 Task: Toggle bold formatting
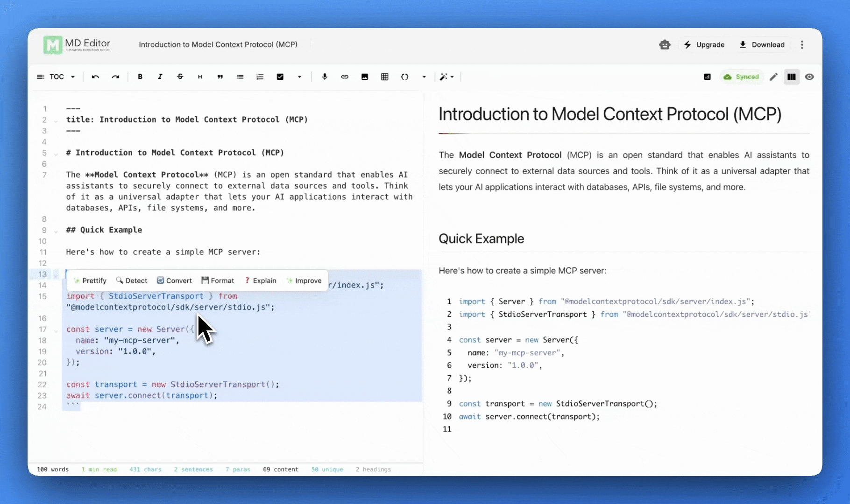click(x=140, y=77)
